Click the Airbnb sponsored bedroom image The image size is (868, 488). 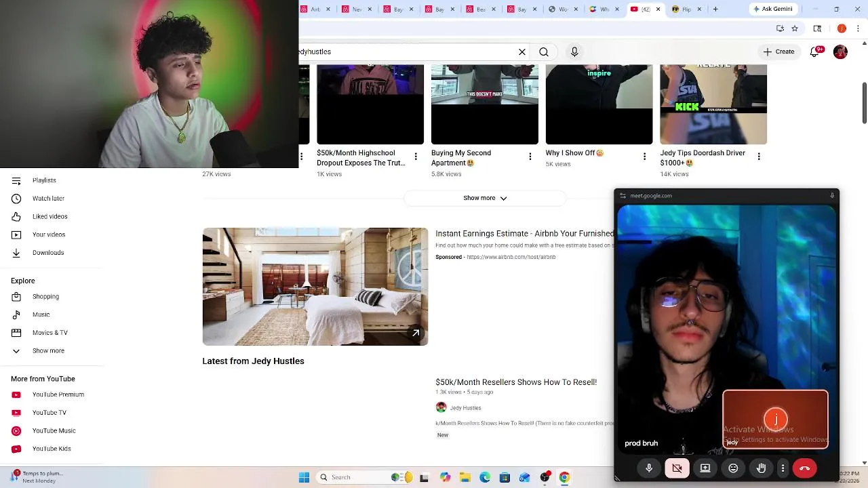(x=315, y=287)
